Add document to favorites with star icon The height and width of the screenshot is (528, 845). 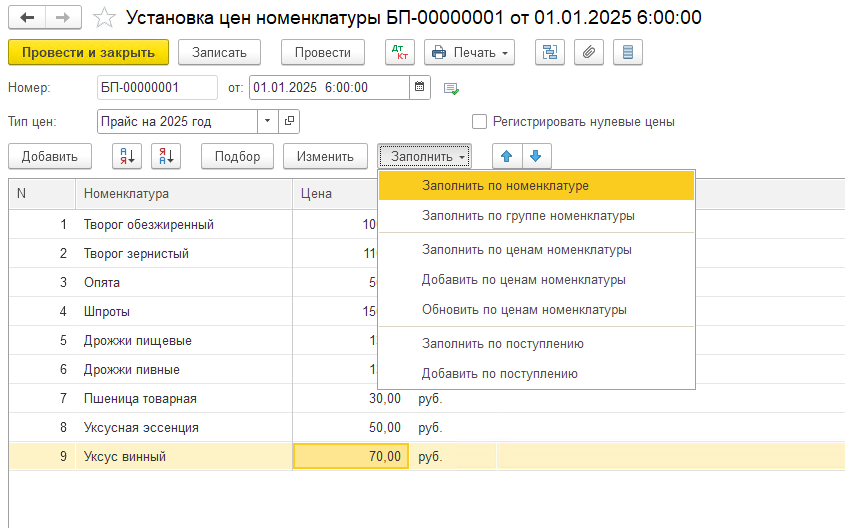(104, 18)
